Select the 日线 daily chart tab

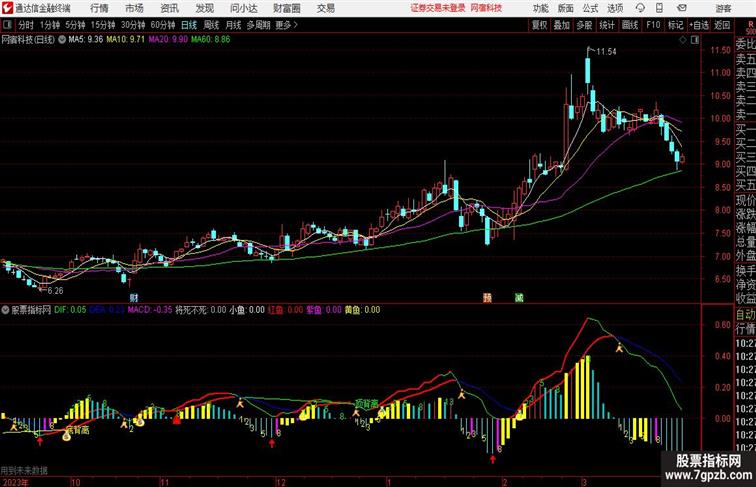point(189,25)
